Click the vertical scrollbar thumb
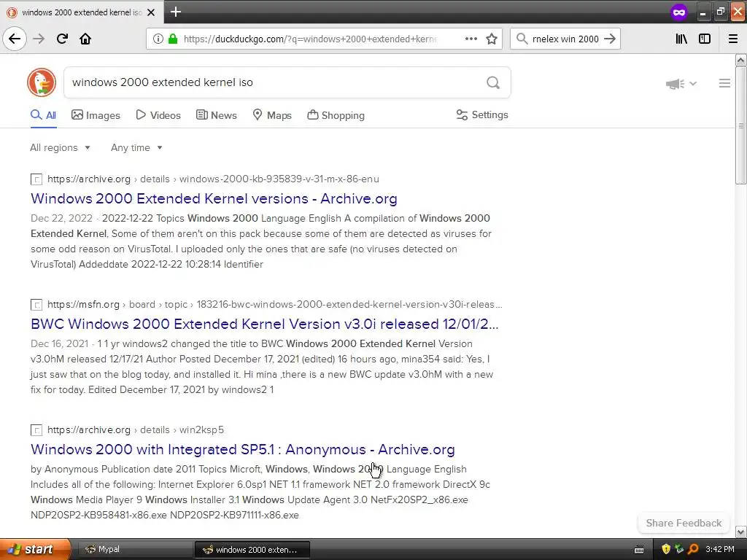 tap(740, 125)
